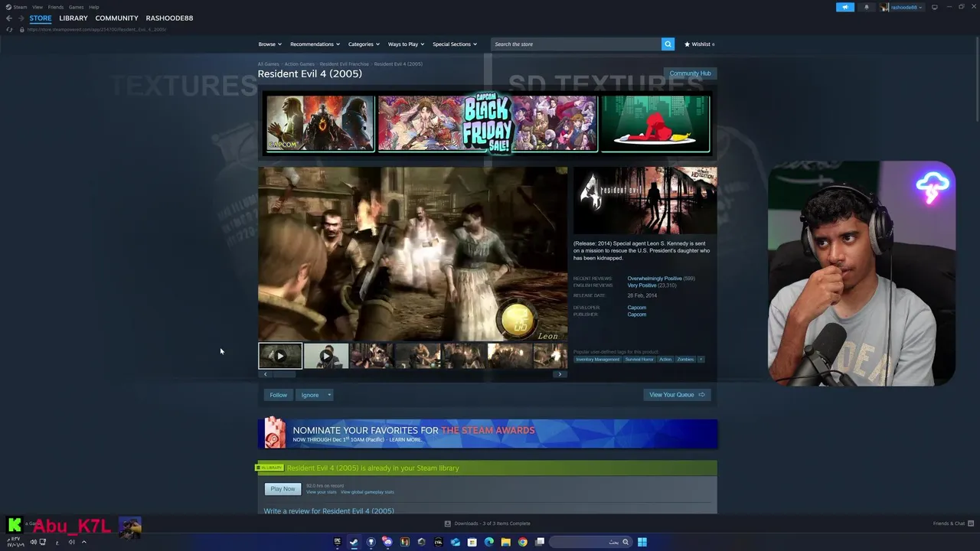The image size is (980, 551).
Task: Open the Games menu
Action: pyautogui.click(x=77, y=7)
